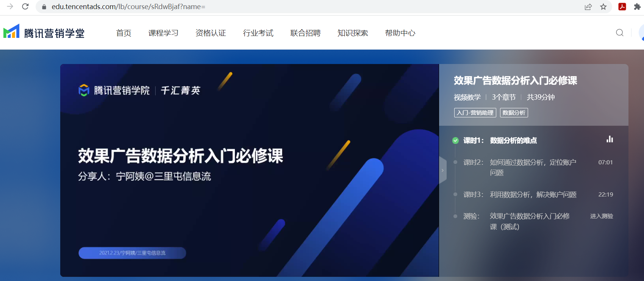
Task: Click the 视频教学 text
Action: click(467, 97)
